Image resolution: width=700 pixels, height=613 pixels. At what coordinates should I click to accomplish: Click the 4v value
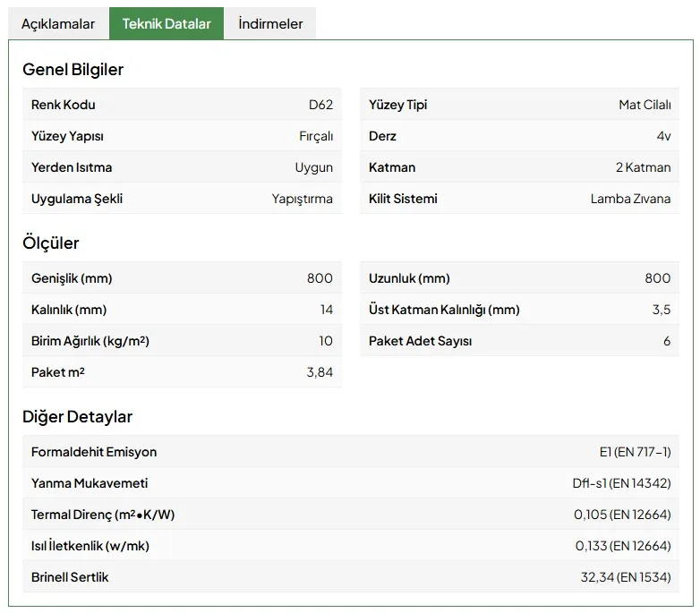pyautogui.click(x=663, y=136)
